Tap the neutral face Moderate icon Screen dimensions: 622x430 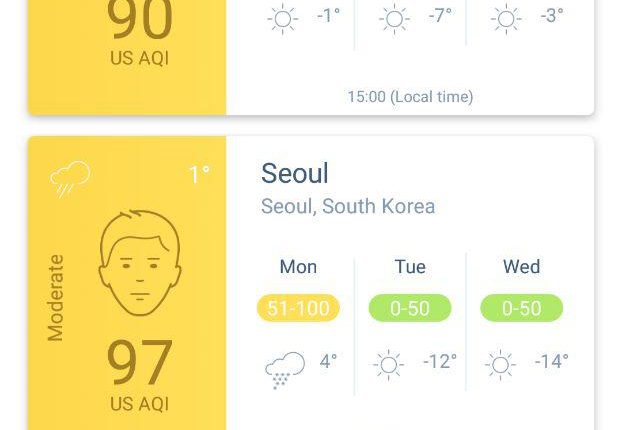[x=140, y=263]
